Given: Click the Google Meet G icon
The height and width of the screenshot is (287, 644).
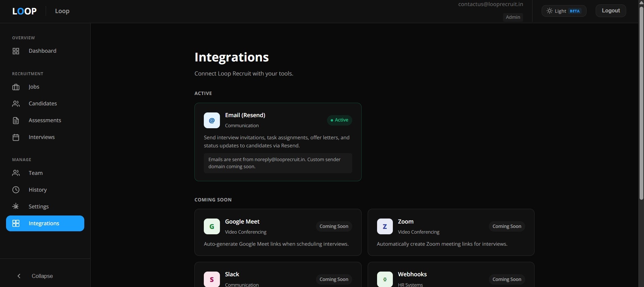Looking at the screenshot, I should pyautogui.click(x=212, y=227).
